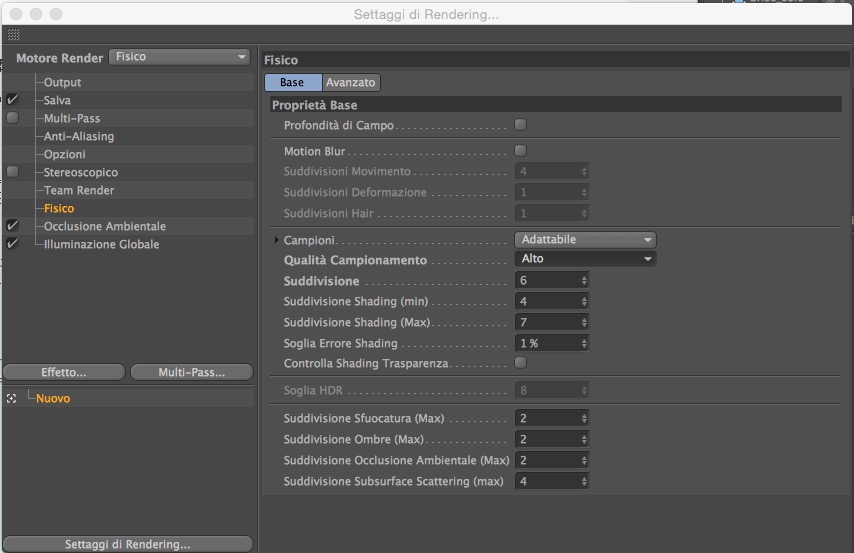Screen dimensions: 854x553
Task: Switch to the Avanzato tab
Action: coord(351,82)
